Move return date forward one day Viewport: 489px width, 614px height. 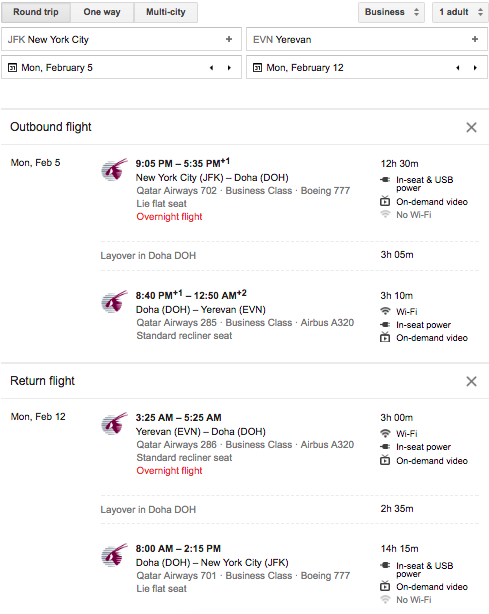pos(475,68)
